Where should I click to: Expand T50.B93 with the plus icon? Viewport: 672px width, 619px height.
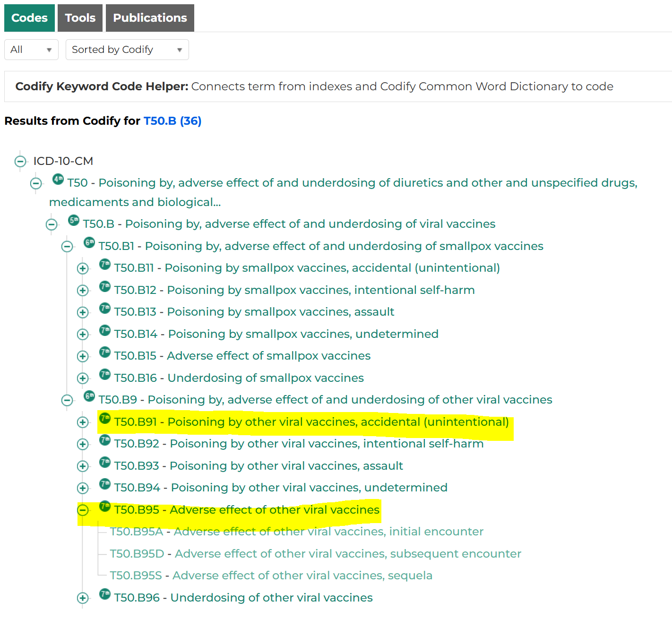click(83, 466)
